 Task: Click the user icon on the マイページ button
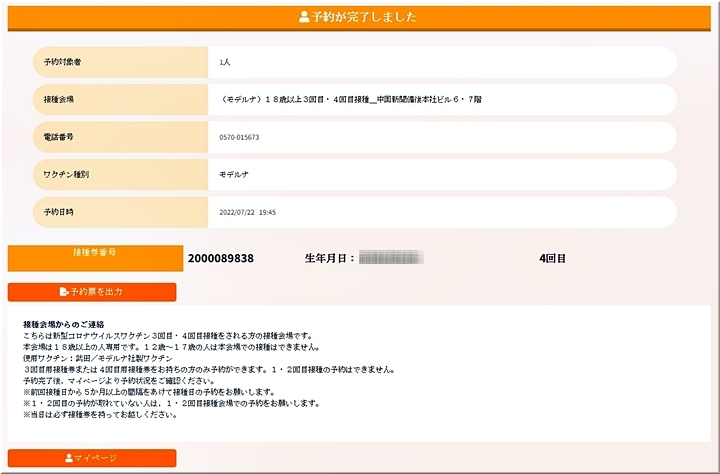(69, 458)
